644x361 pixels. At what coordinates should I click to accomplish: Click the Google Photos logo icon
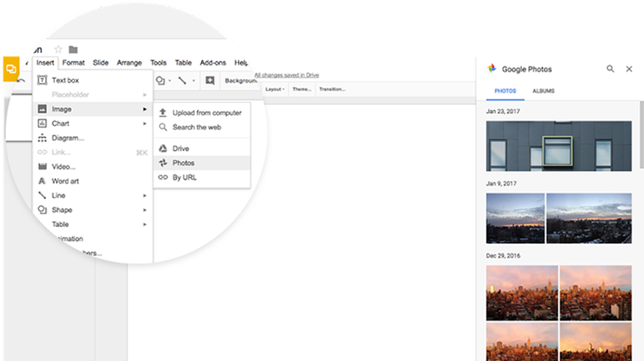(492, 69)
